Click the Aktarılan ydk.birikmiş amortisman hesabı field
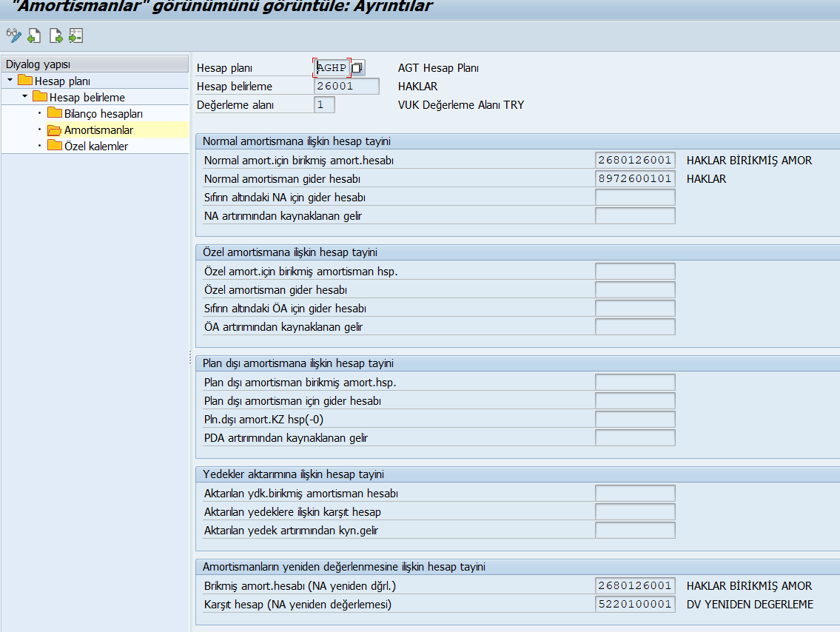The height and width of the screenshot is (632, 840). point(635,493)
